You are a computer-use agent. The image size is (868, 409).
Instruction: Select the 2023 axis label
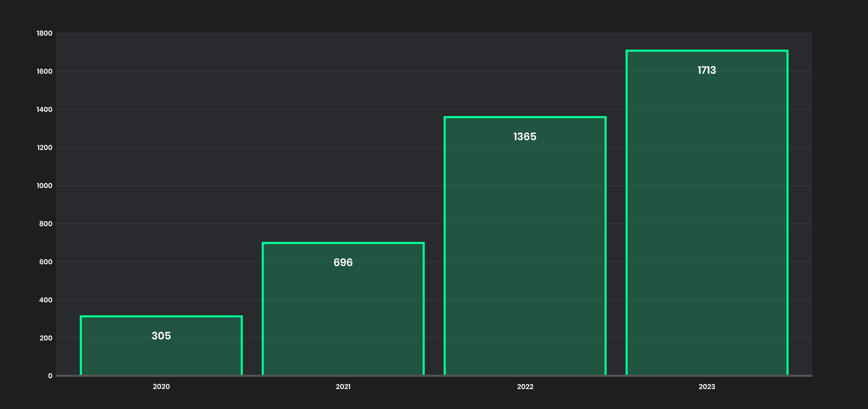pyautogui.click(x=706, y=387)
